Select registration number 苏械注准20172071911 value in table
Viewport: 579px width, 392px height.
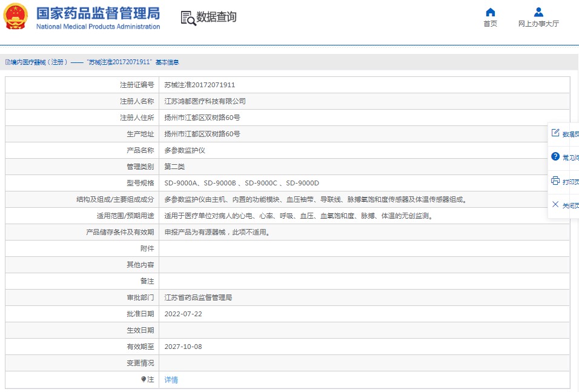tap(200, 85)
